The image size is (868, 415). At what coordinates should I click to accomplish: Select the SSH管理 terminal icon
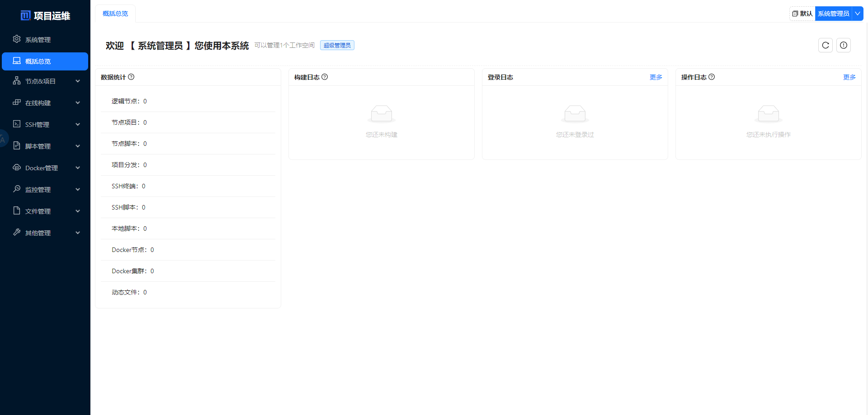17,124
